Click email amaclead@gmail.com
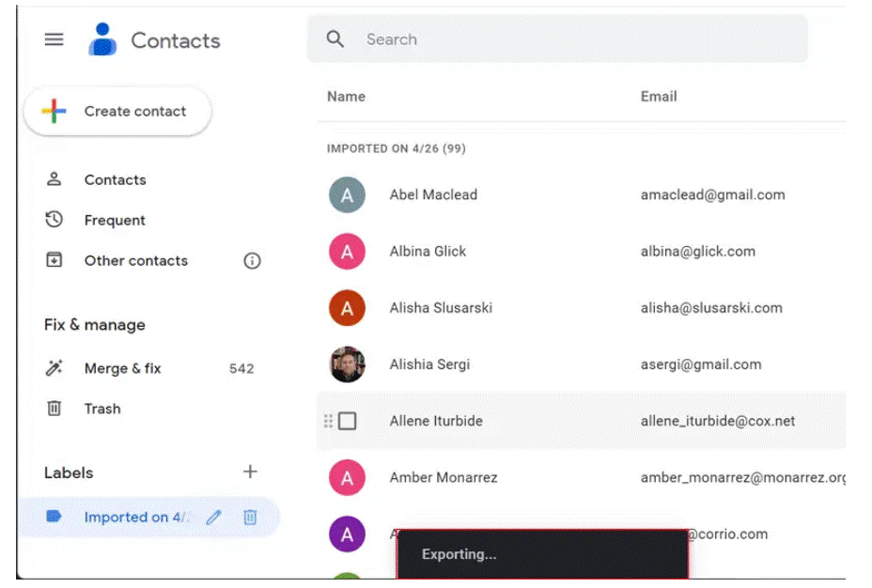 (x=713, y=195)
